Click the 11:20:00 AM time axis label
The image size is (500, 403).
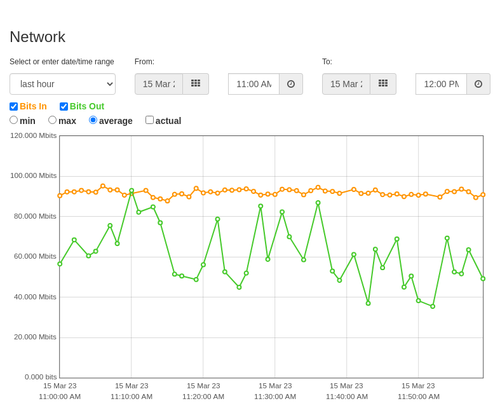(203, 397)
